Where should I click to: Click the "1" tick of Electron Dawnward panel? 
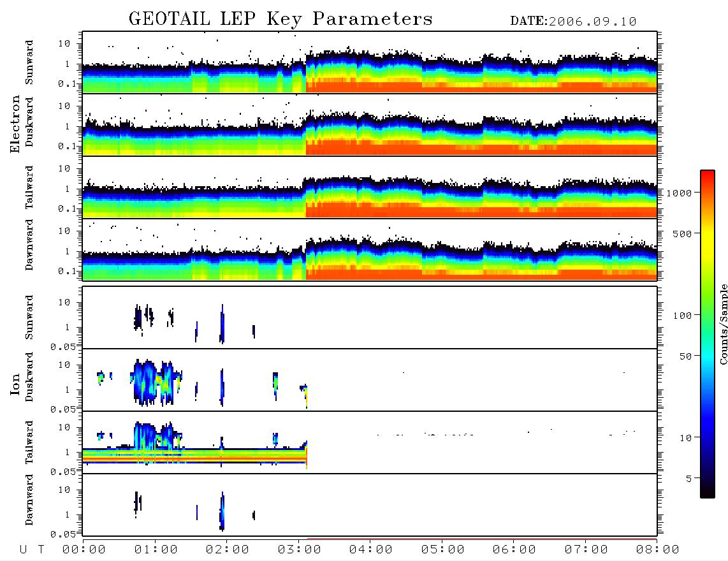click(68, 251)
